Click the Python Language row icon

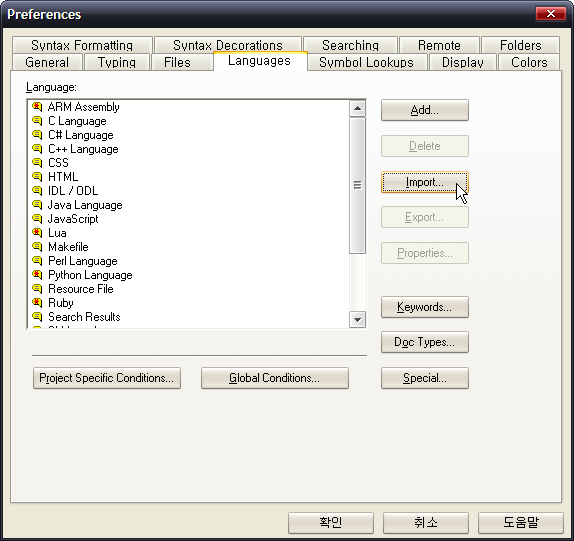[x=37, y=275]
